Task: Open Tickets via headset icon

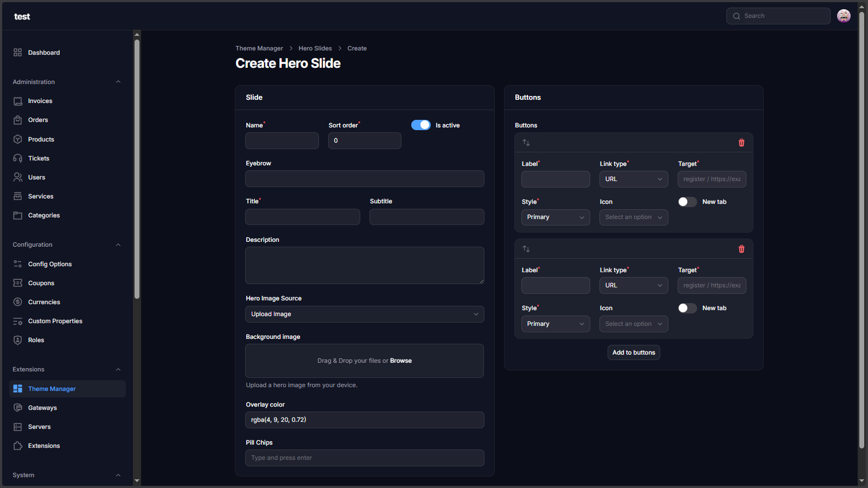Action: [18, 158]
